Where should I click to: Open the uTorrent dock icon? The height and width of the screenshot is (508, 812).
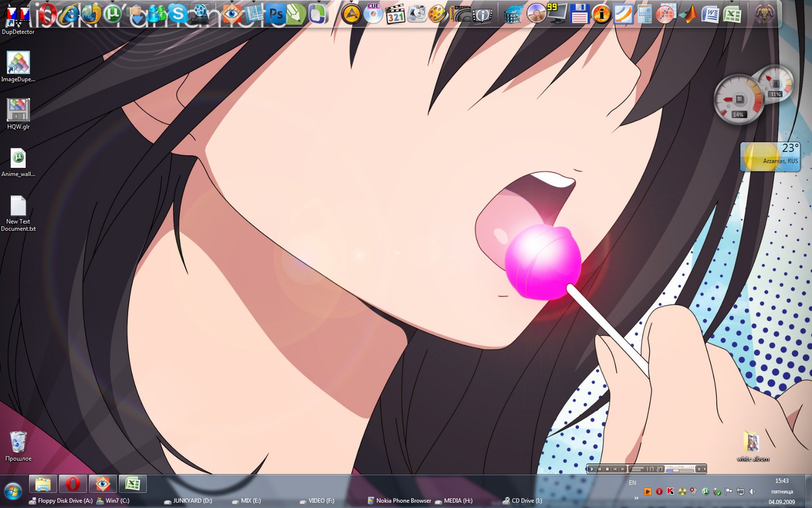(x=112, y=14)
